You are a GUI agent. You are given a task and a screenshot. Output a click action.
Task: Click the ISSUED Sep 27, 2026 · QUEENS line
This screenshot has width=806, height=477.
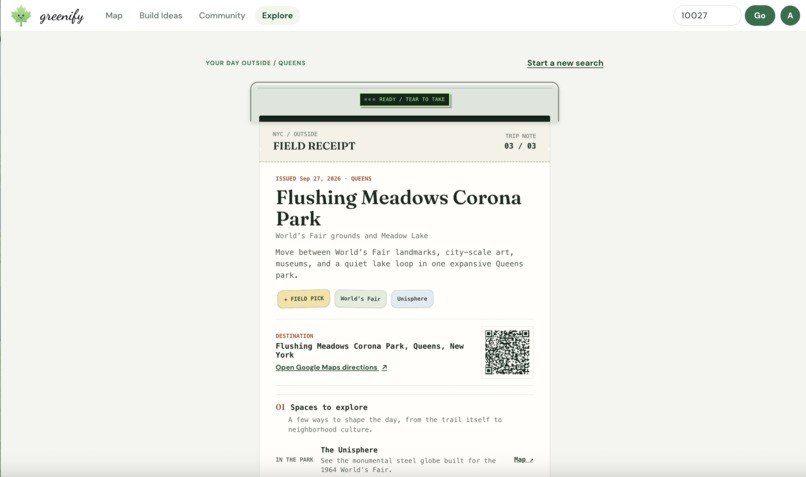(x=323, y=178)
